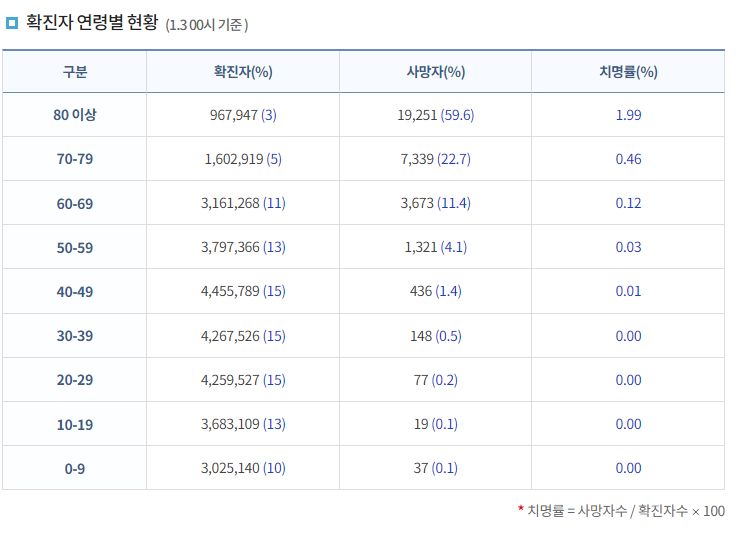Select the 20-29 row label
Screen dimensions: 737x533
75,380
